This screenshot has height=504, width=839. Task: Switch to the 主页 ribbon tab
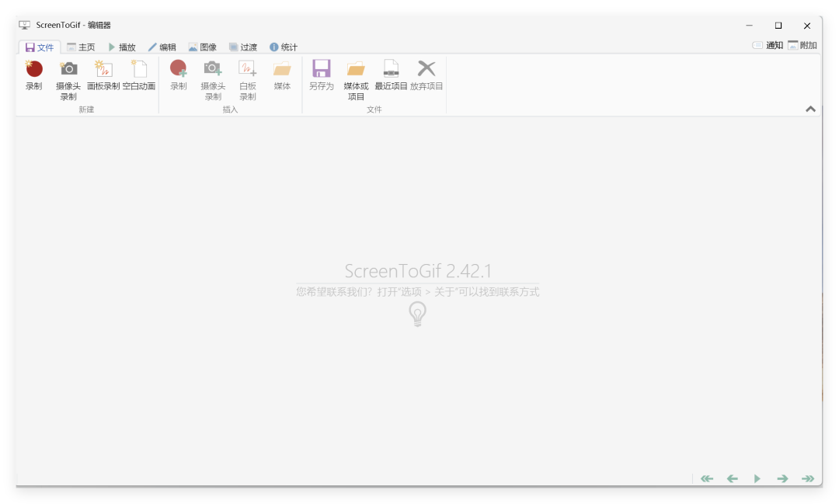pyautogui.click(x=81, y=47)
